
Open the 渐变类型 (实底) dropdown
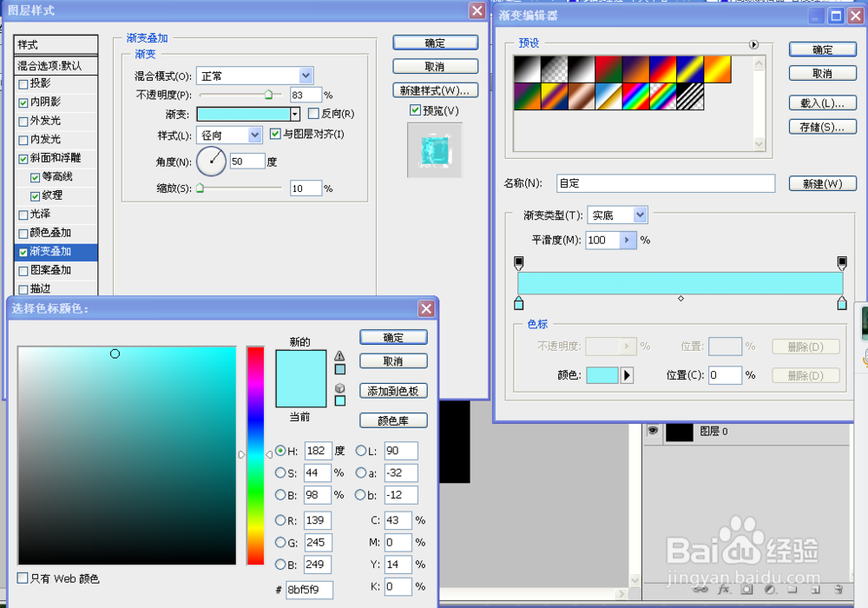coord(617,215)
